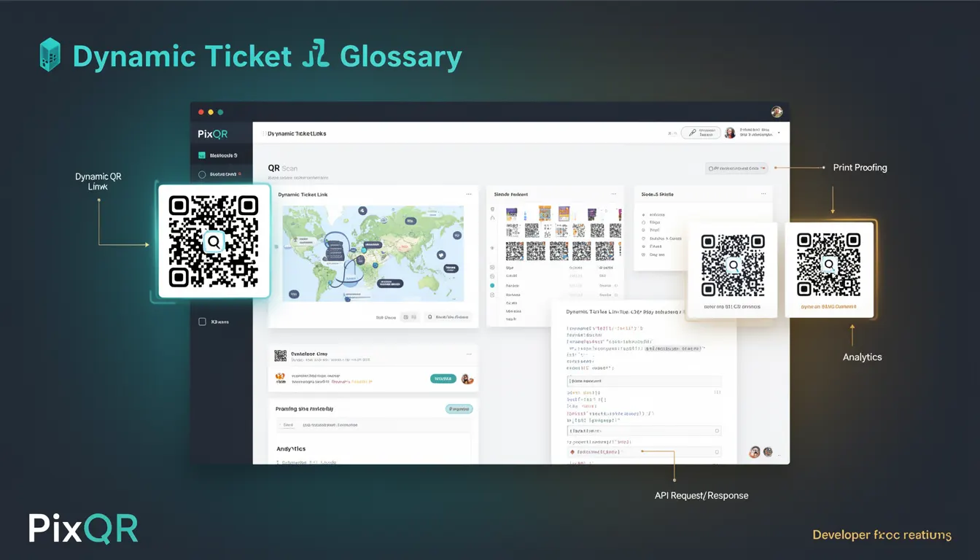The image size is (980, 560).
Task: Click the profile avatar in the window title bar
Action: click(777, 112)
